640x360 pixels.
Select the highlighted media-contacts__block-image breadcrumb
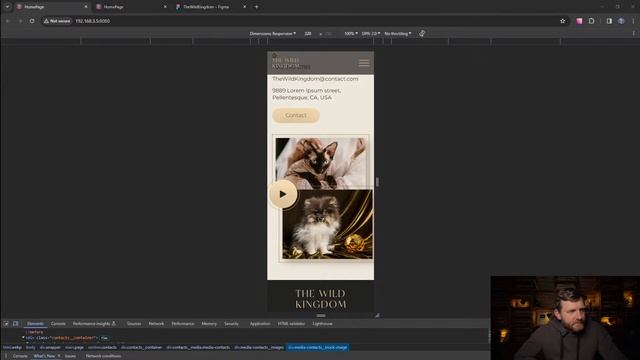tap(318, 347)
